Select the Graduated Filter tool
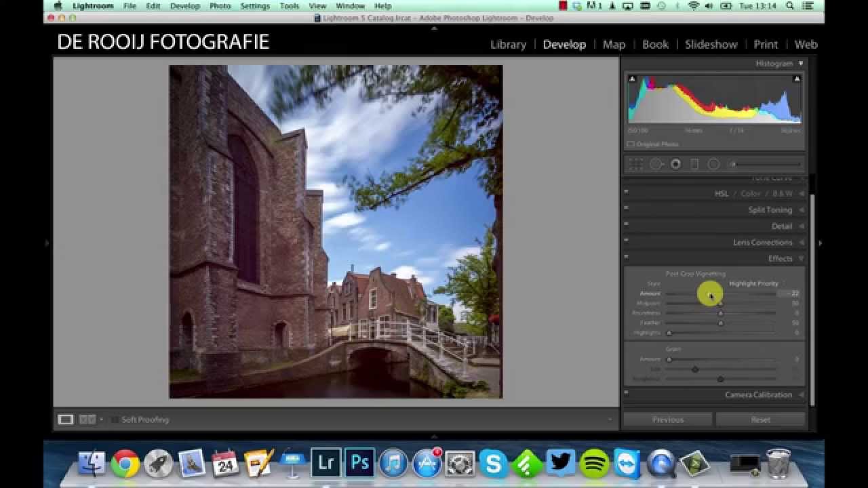The width and height of the screenshot is (868, 488). [694, 164]
